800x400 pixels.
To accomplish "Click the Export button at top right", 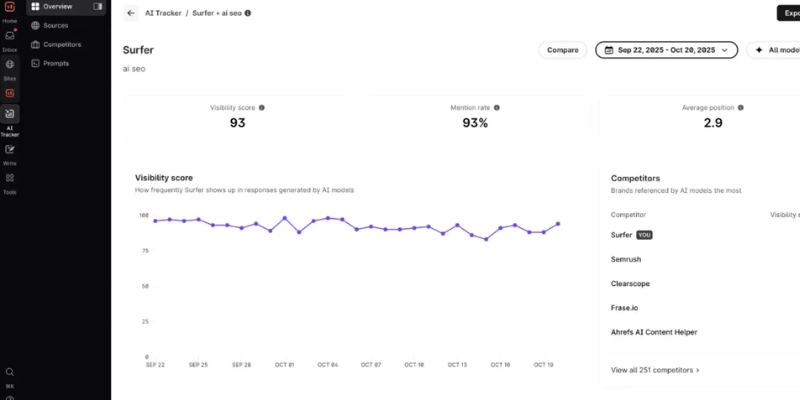I will click(x=789, y=13).
